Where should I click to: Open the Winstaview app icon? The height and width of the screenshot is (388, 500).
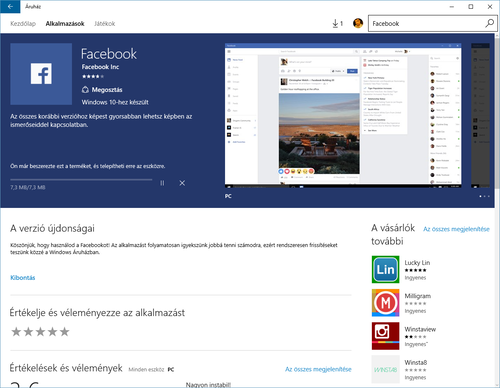[385, 336]
